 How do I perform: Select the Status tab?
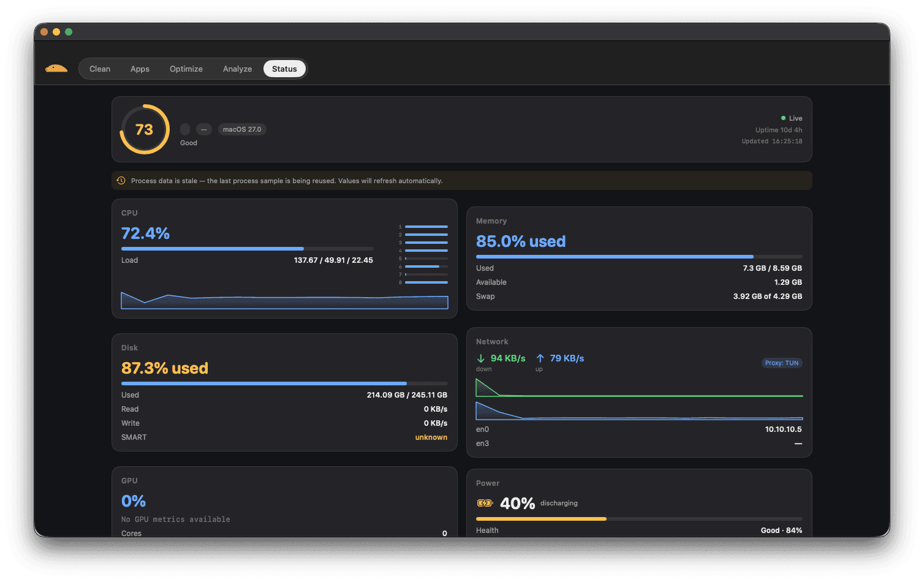tap(284, 69)
